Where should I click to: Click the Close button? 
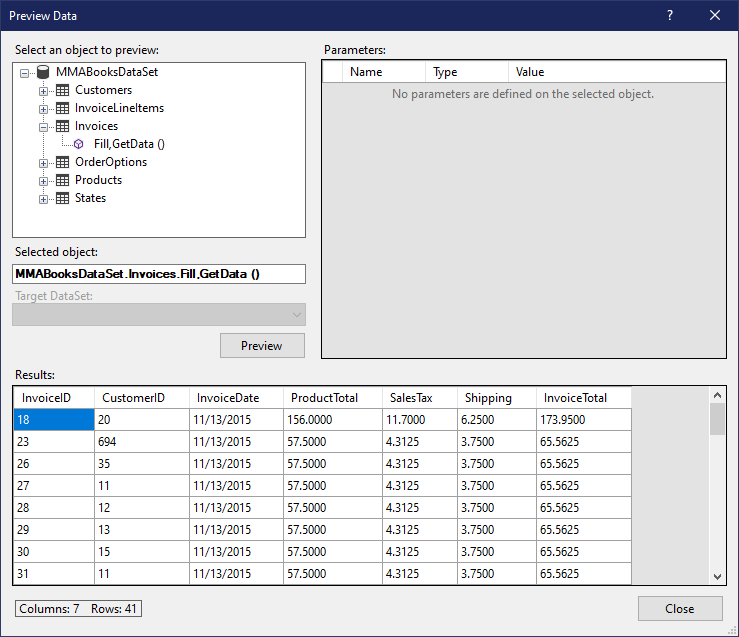[680, 609]
